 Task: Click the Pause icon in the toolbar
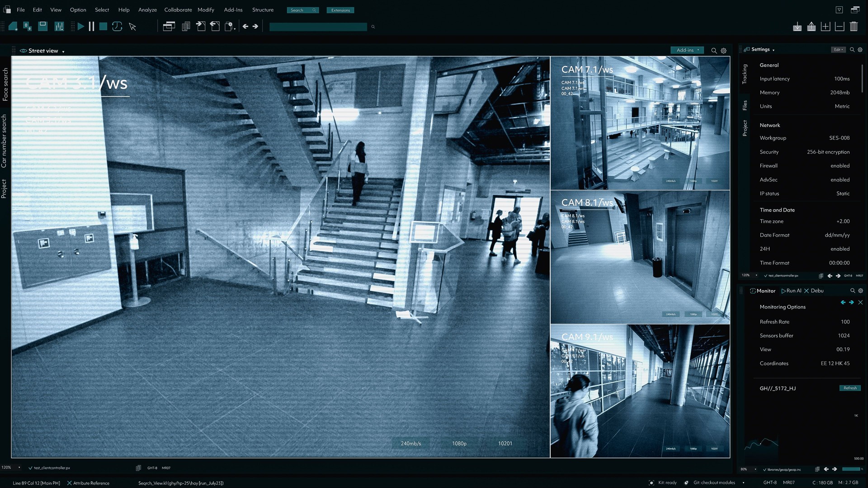[91, 26]
